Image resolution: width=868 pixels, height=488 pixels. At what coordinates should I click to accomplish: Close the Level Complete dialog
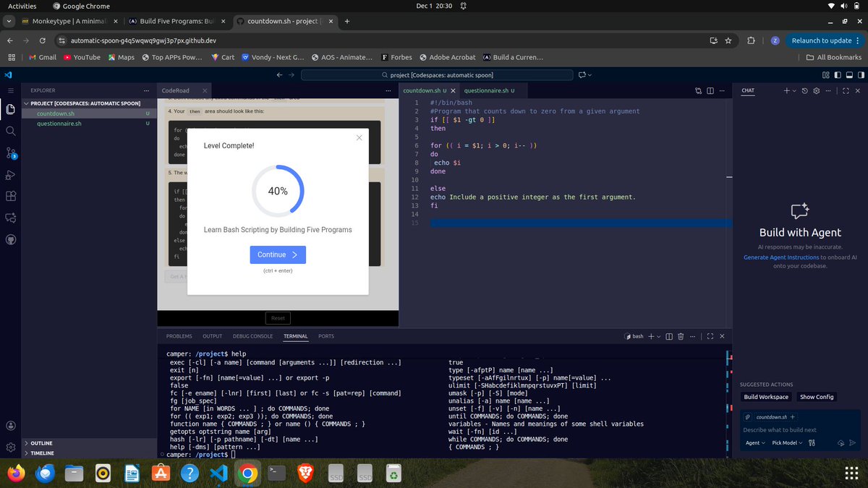(x=359, y=137)
